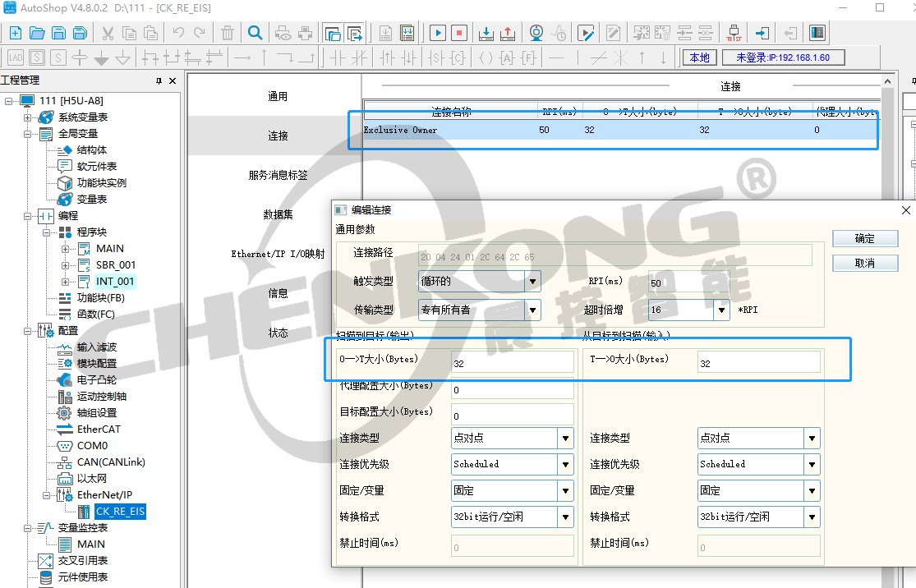Click the RPI(ms) field showing 50

pos(689,283)
